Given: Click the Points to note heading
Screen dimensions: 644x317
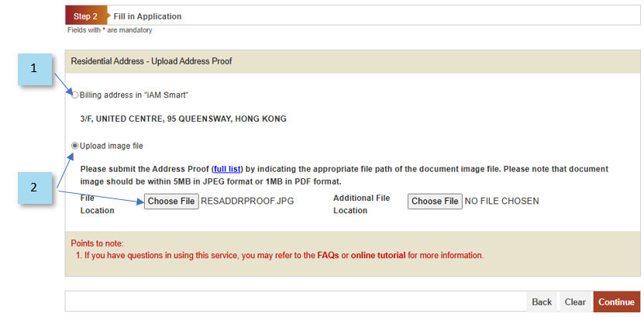Looking at the screenshot, I should pyautogui.click(x=97, y=243).
